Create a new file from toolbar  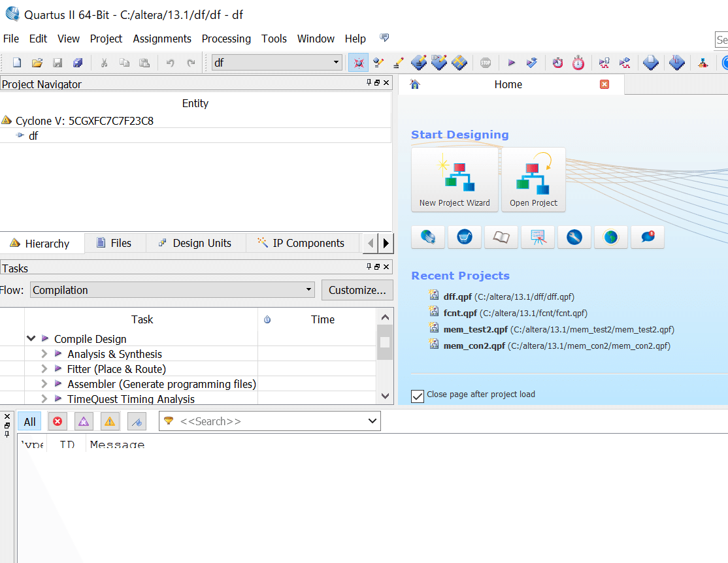click(17, 63)
